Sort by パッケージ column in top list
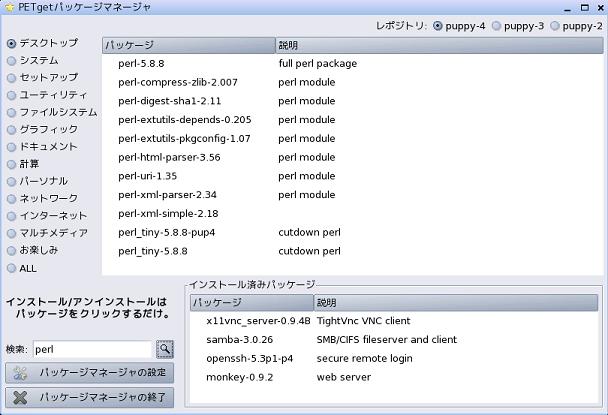Viewport: 608px width, 415px height. point(188,45)
